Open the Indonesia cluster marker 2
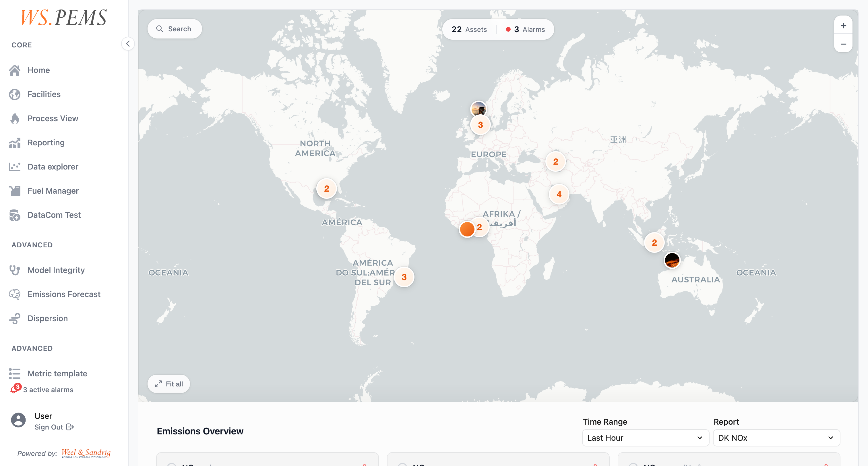The image size is (868, 466). [x=654, y=242]
